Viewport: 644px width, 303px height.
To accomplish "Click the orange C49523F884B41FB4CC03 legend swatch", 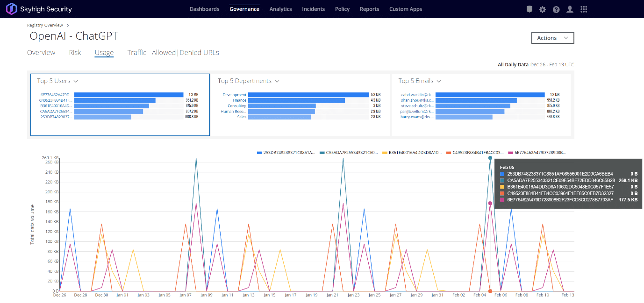I will (x=449, y=153).
